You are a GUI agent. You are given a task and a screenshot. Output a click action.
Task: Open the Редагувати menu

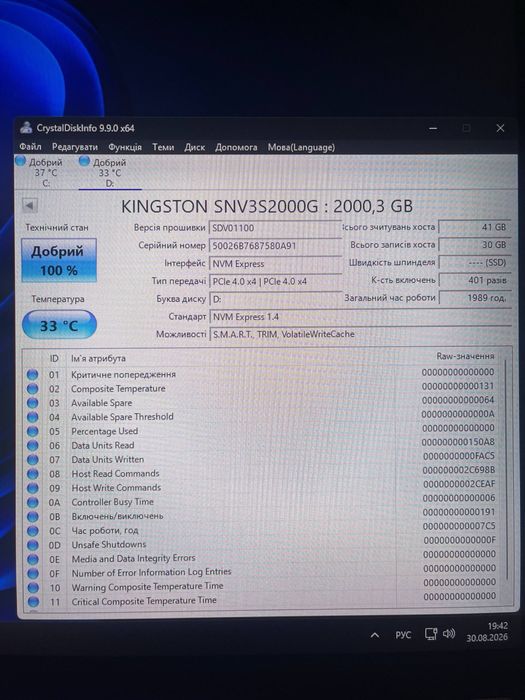(x=75, y=147)
